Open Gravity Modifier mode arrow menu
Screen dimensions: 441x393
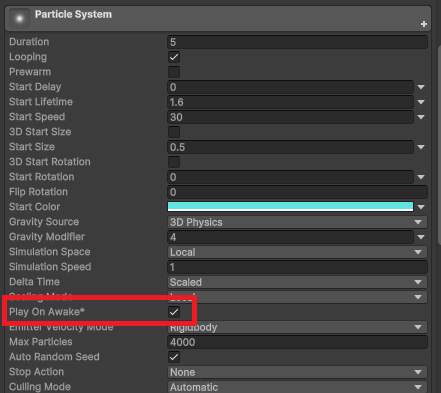421,237
